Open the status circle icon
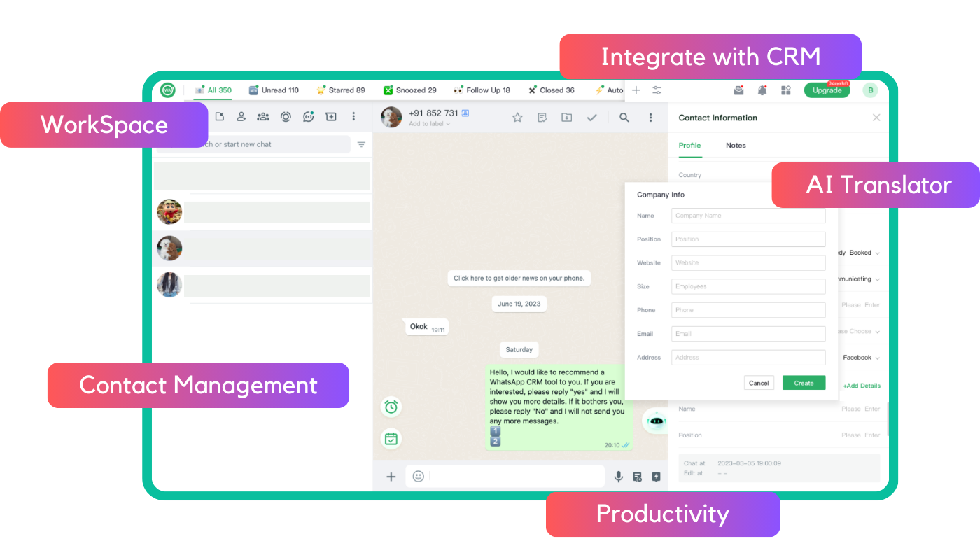Screen dimensions: 980x560 (x=286, y=117)
